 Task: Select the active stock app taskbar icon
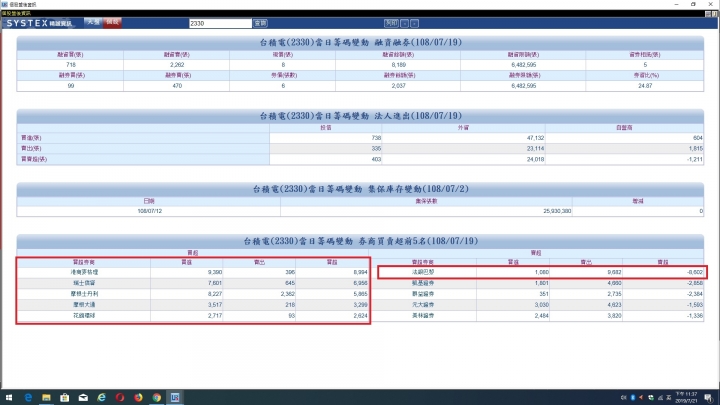tap(175, 397)
